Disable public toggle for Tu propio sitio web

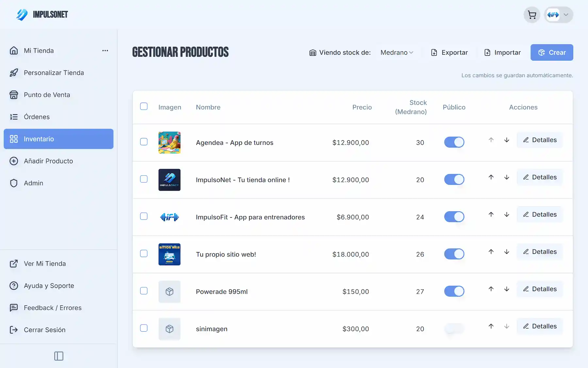pyautogui.click(x=454, y=254)
